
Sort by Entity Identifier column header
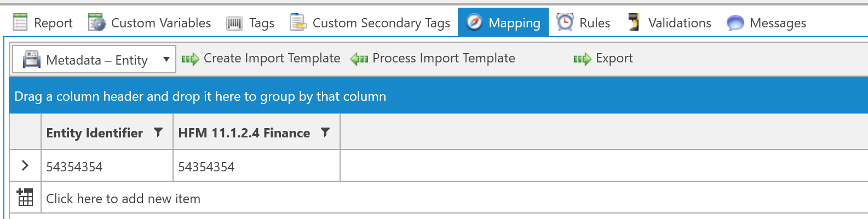[94, 132]
